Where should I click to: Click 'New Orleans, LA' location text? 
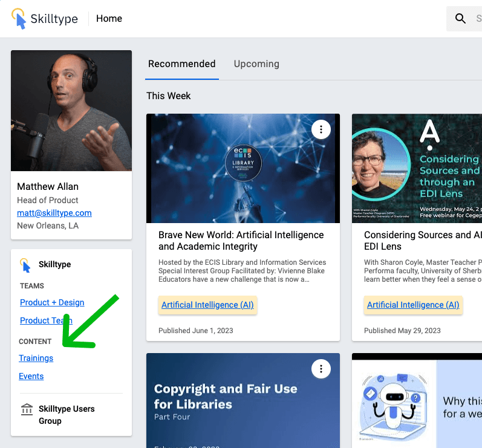pos(48,226)
